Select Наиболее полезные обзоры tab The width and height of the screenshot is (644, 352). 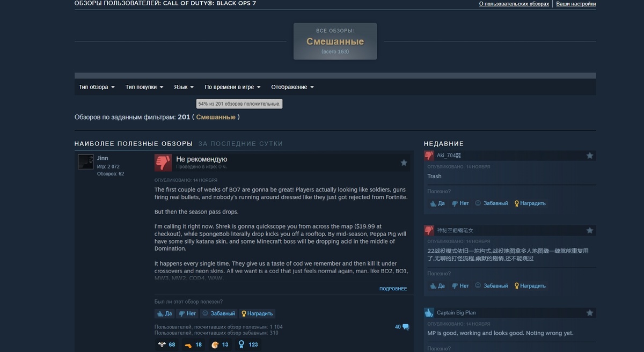point(133,144)
